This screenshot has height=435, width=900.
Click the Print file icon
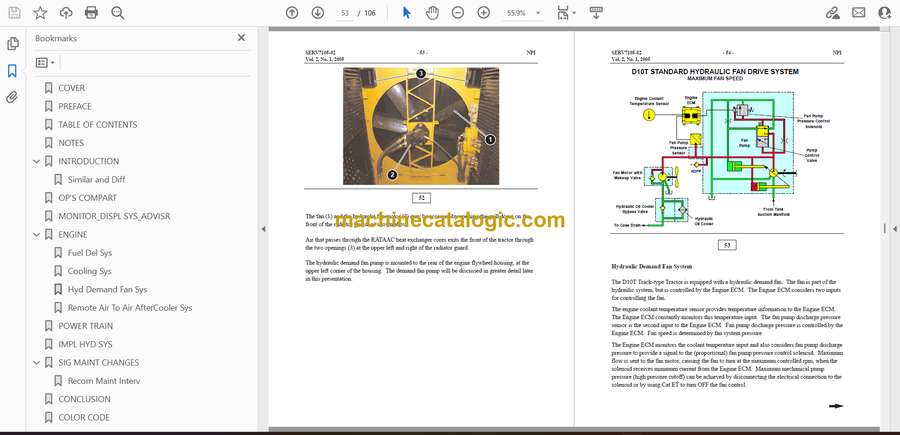tap(92, 12)
